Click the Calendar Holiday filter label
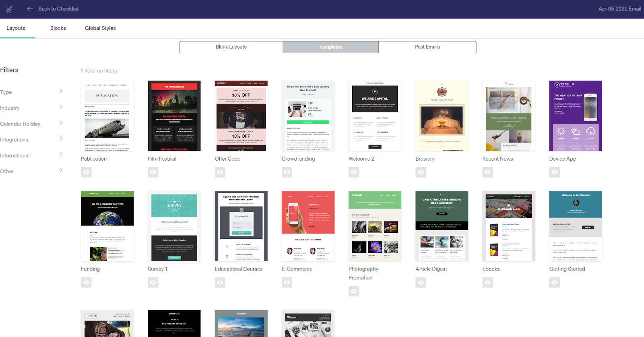The width and height of the screenshot is (644, 337). (20, 124)
